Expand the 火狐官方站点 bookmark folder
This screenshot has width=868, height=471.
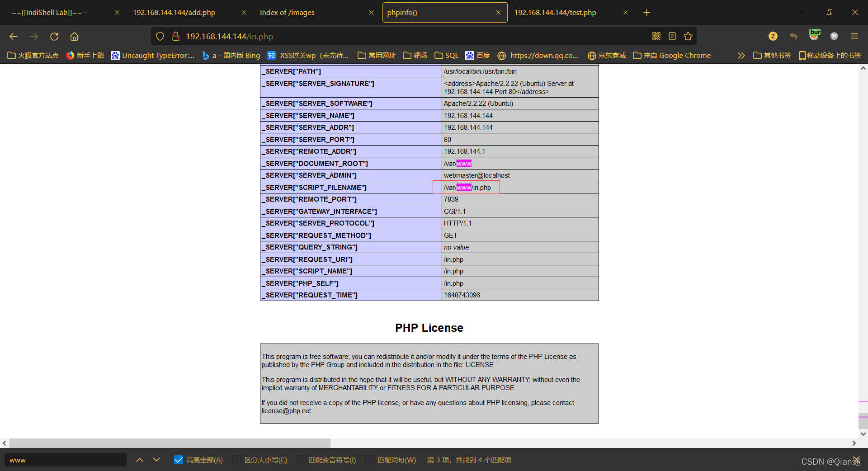(33, 56)
